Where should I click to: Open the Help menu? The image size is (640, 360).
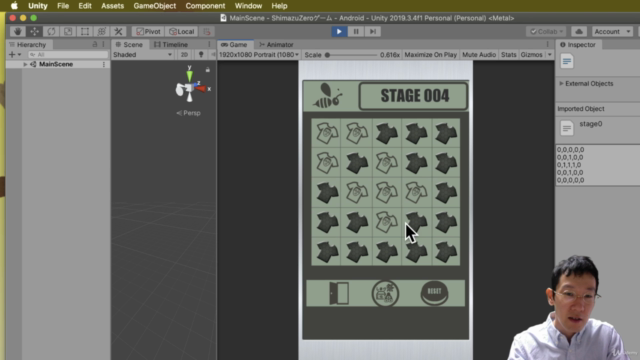pyautogui.click(x=279, y=6)
